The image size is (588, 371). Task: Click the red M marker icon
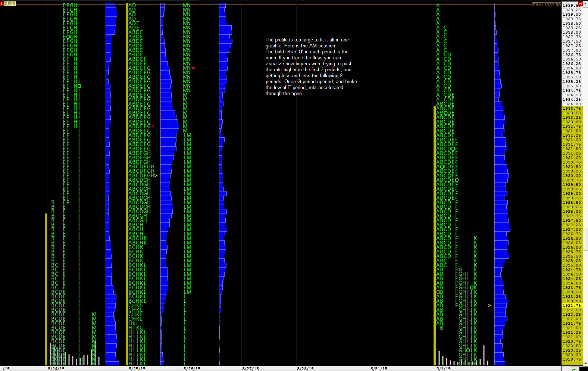coord(581,4)
